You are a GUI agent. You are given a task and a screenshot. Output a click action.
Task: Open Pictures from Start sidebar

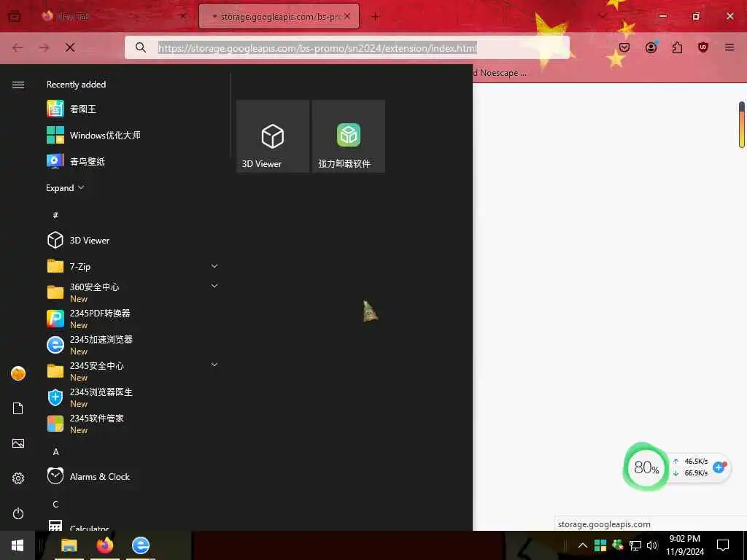click(x=18, y=443)
